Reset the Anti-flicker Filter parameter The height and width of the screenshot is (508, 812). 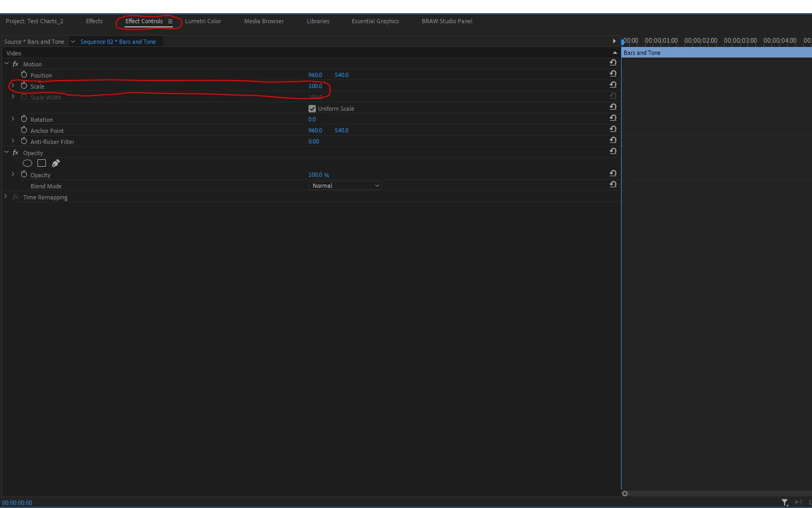pos(613,140)
